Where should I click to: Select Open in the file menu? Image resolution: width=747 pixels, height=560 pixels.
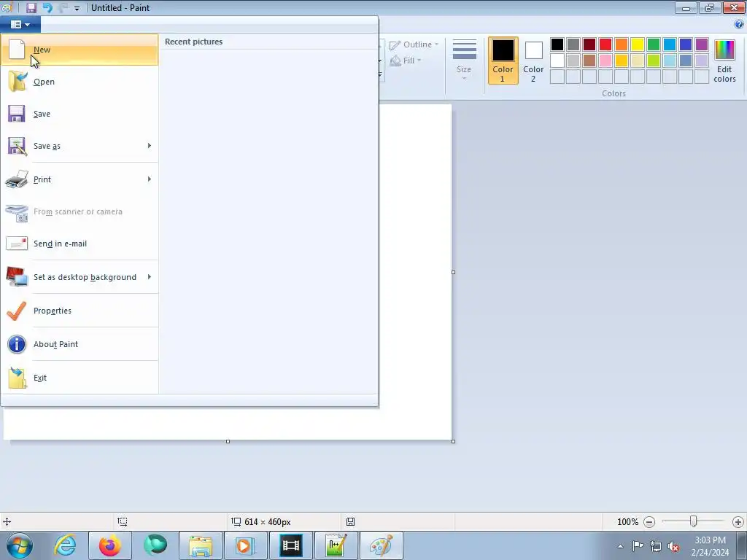80,82
